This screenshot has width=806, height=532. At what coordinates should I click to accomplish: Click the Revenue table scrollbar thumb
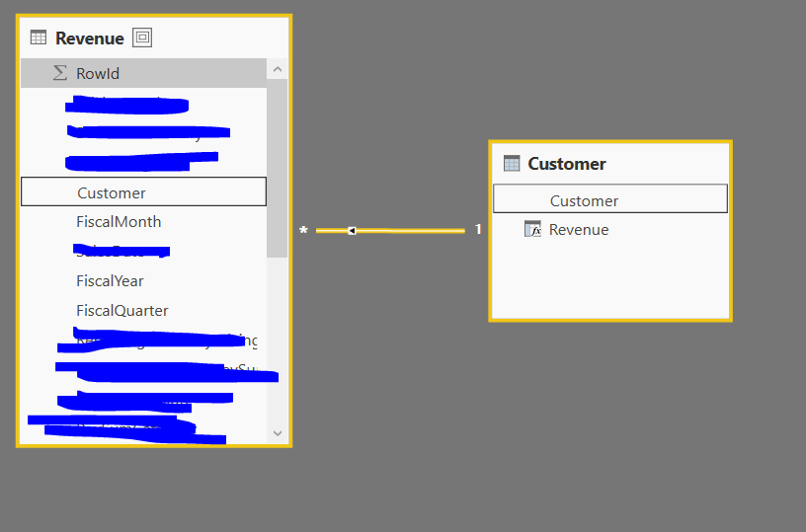(278, 168)
